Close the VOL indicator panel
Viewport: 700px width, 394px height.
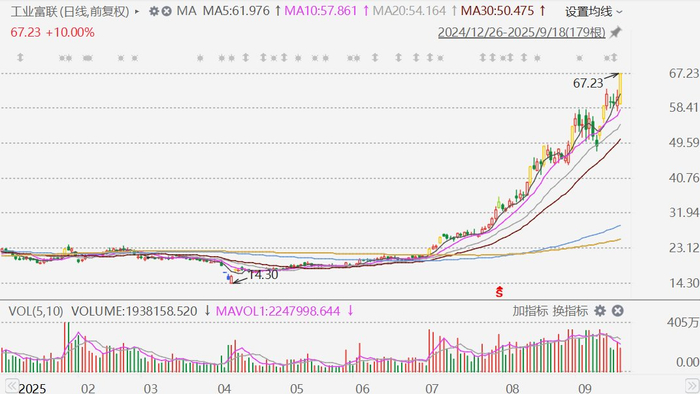[x=617, y=311]
